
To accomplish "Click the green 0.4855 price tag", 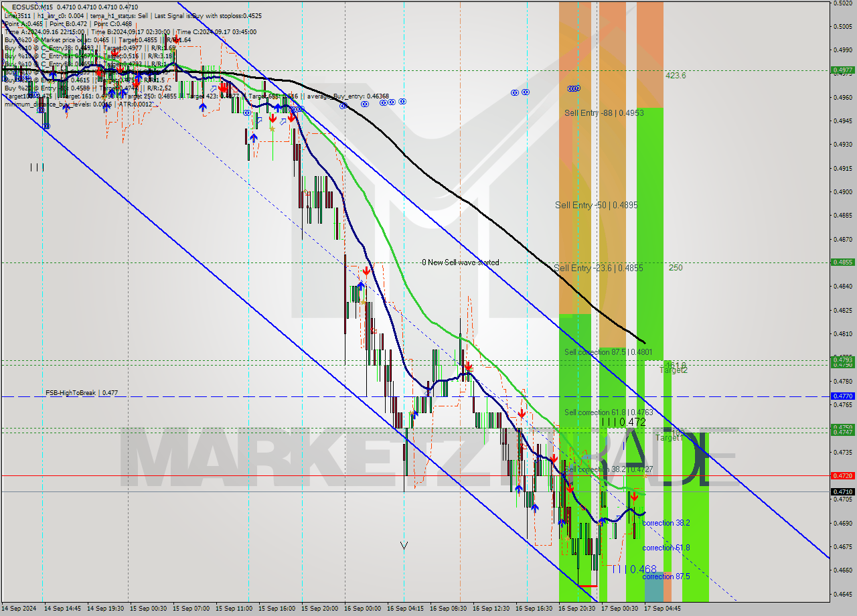I will tap(842, 262).
